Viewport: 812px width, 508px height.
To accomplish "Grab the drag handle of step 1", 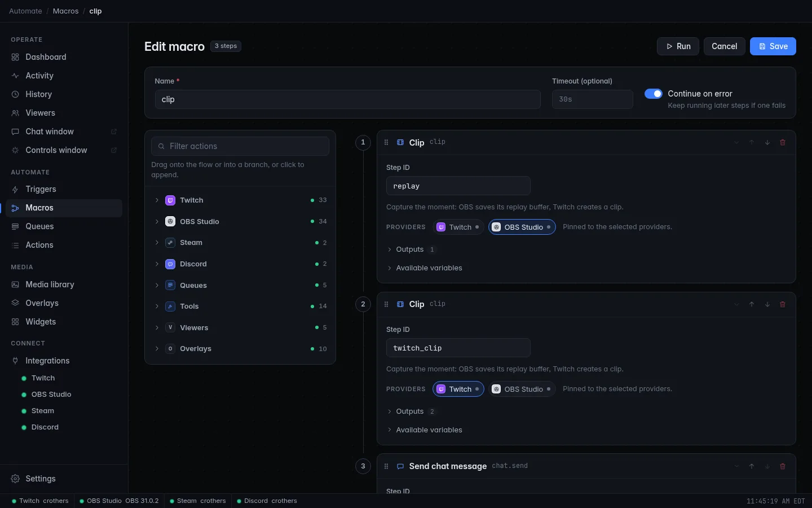I will (386, 142).
